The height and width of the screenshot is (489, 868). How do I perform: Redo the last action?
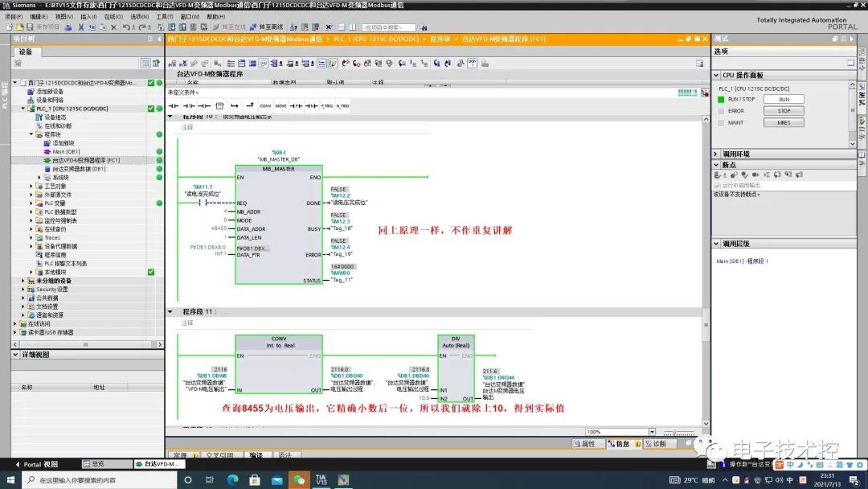pyautogui.click(x=142, y=27)
